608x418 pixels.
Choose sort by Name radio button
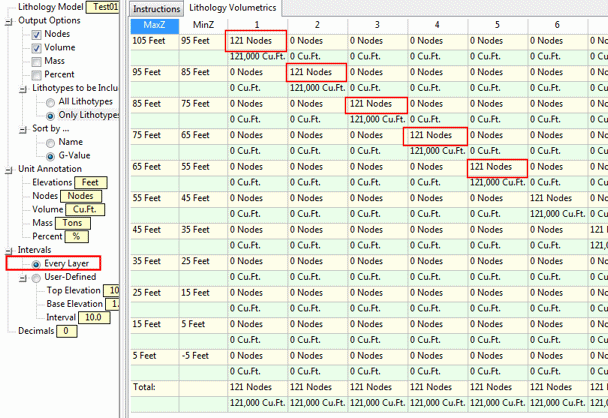coord(51,142)
